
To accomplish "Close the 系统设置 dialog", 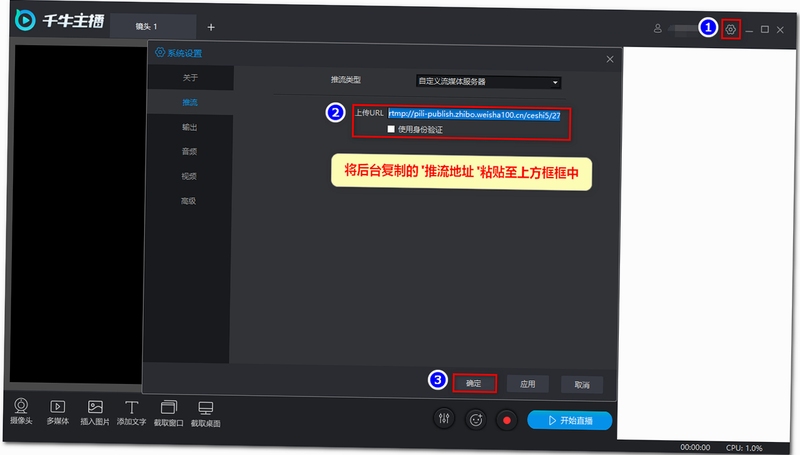I will tap(610, 59).
